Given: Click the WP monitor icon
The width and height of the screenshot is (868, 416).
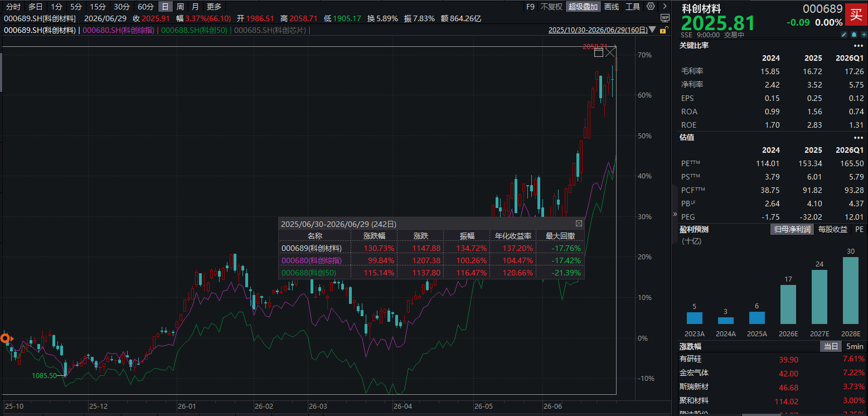Looking at the screenshot, I should (665, 18).
